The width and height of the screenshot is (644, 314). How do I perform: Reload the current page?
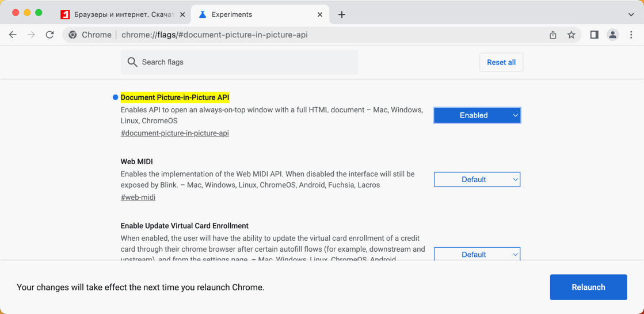[50, 35]
